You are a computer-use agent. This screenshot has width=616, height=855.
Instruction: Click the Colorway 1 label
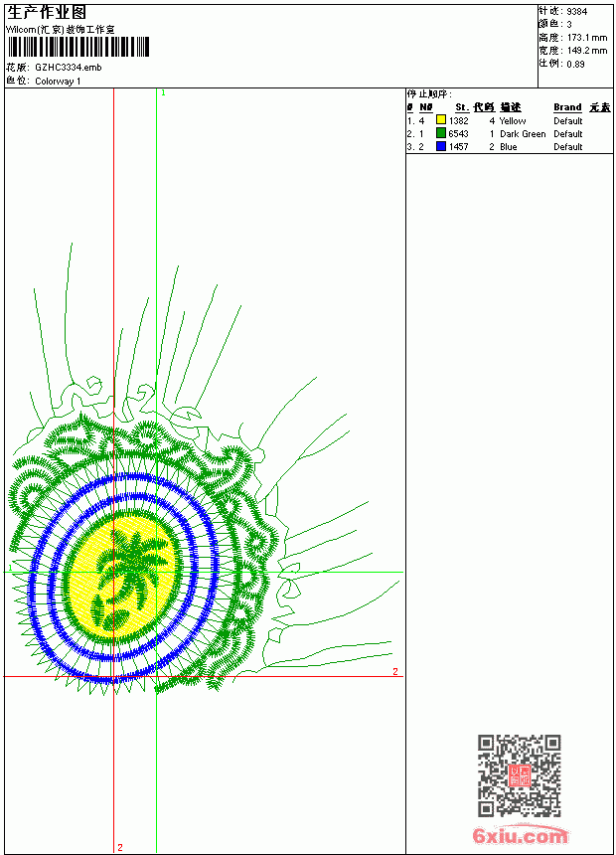coord(58,82)
